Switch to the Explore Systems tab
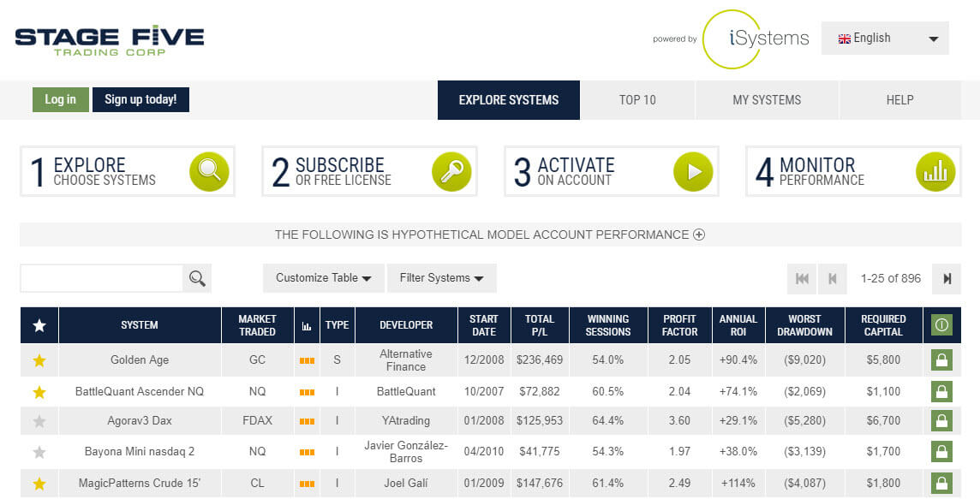 coord(509,100)
